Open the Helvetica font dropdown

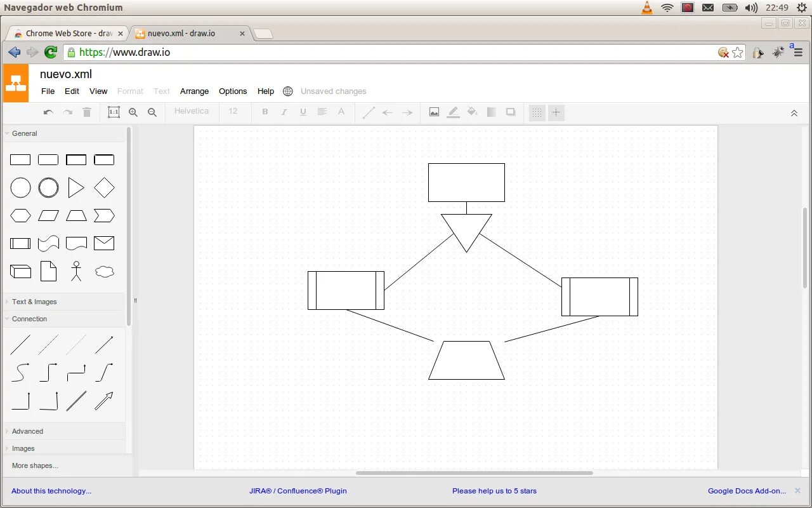coord(192,111)
